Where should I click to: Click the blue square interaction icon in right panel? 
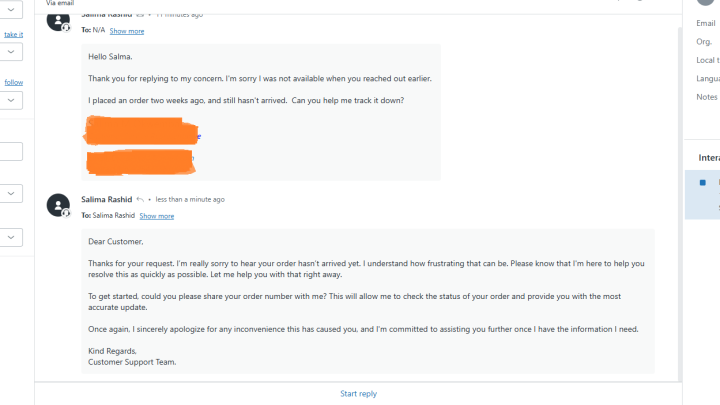pos(702,183)
